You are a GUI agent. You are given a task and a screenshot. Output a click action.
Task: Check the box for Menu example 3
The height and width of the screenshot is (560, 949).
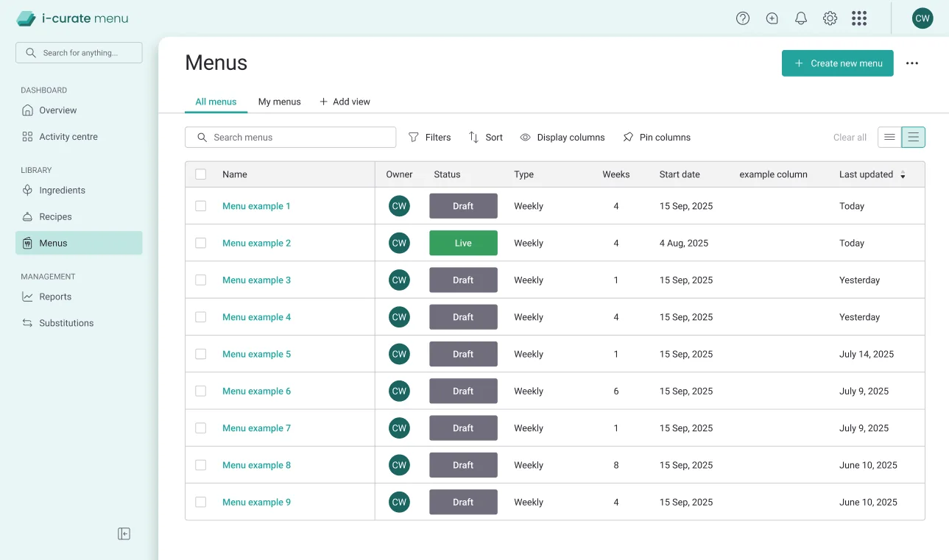[x=200, y=280]
